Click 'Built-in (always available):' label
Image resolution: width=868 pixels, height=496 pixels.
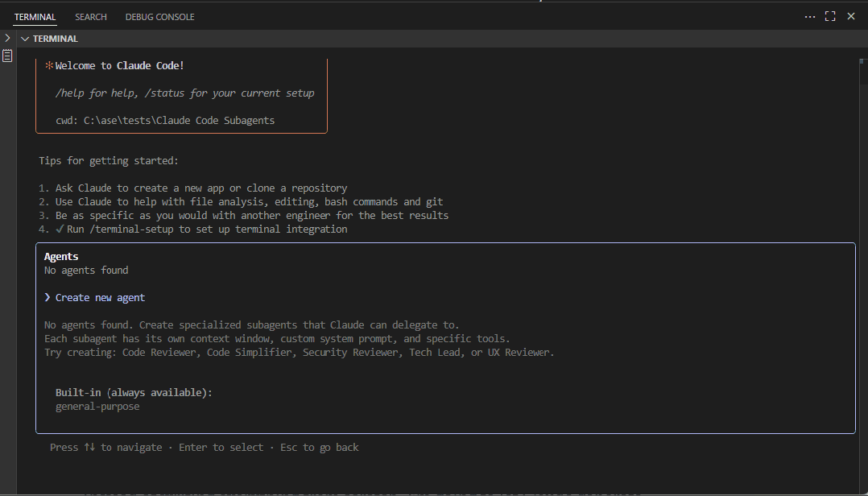click(x=134, y=392)
